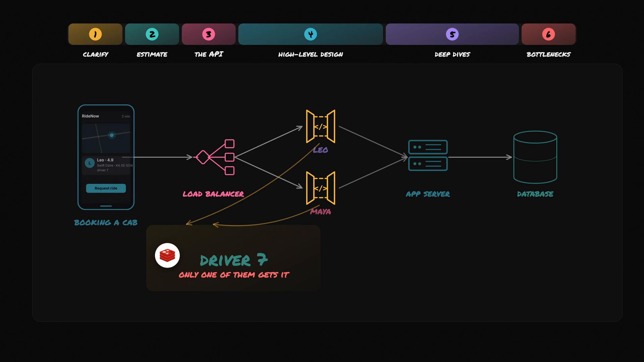Click 'ONLY ONE OF THEM GETS IT' text

coord(234,275)
